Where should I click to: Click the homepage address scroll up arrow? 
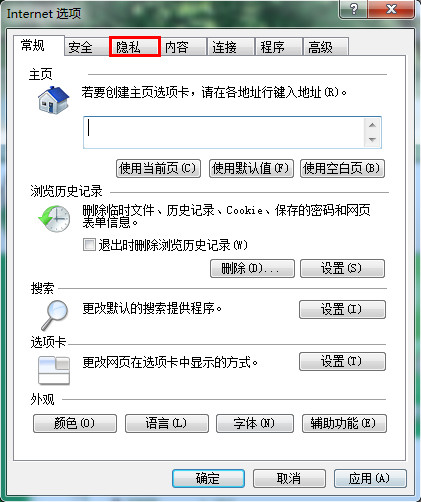click(372, 125)
